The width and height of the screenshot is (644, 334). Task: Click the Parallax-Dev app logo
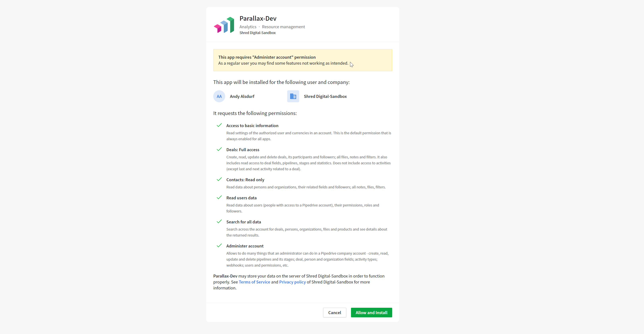(224, 25)
